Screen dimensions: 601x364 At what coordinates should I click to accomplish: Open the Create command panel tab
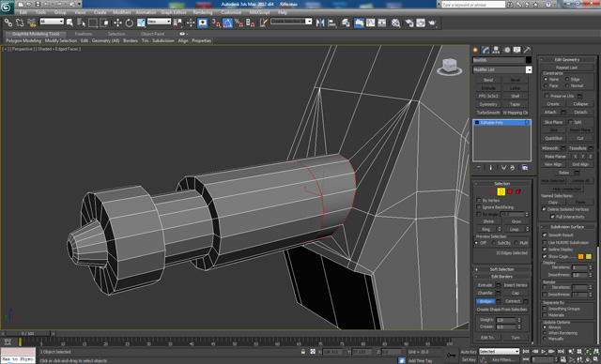click(476, 50)
